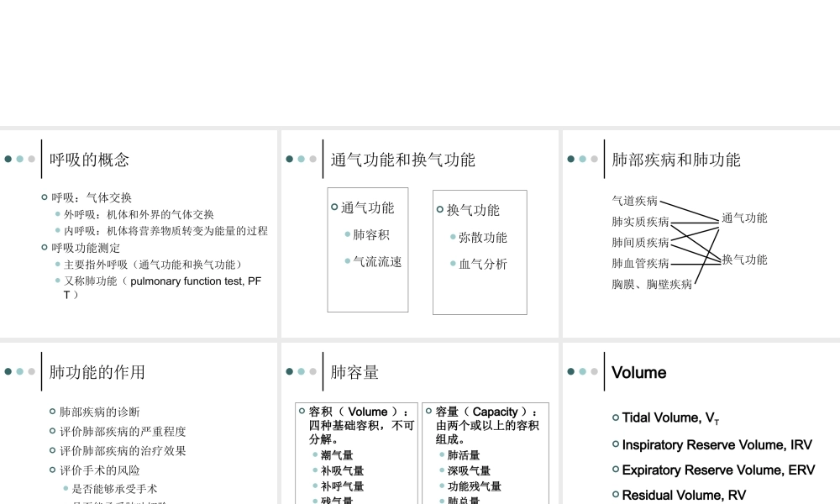Select the dot cluster next to Volume heading
The width and height of the screenshot is (840, 504).
(x=584, y=370)
